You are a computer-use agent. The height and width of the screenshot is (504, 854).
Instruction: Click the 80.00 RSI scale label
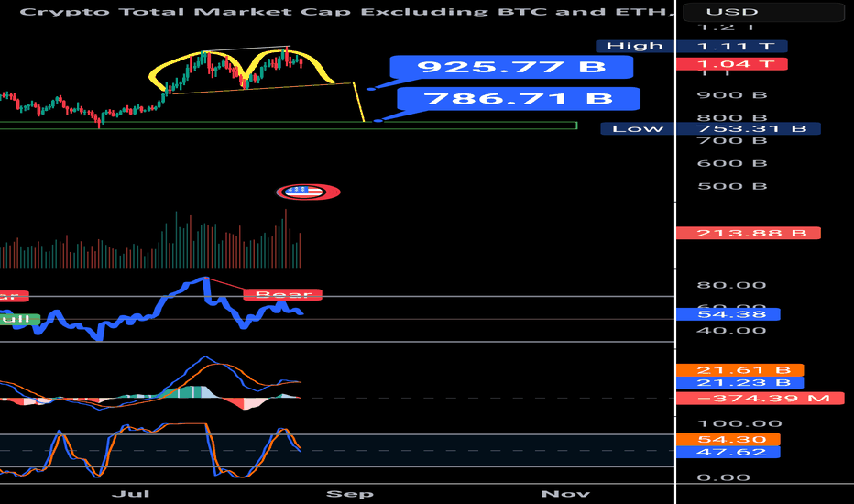pos(731,286)
